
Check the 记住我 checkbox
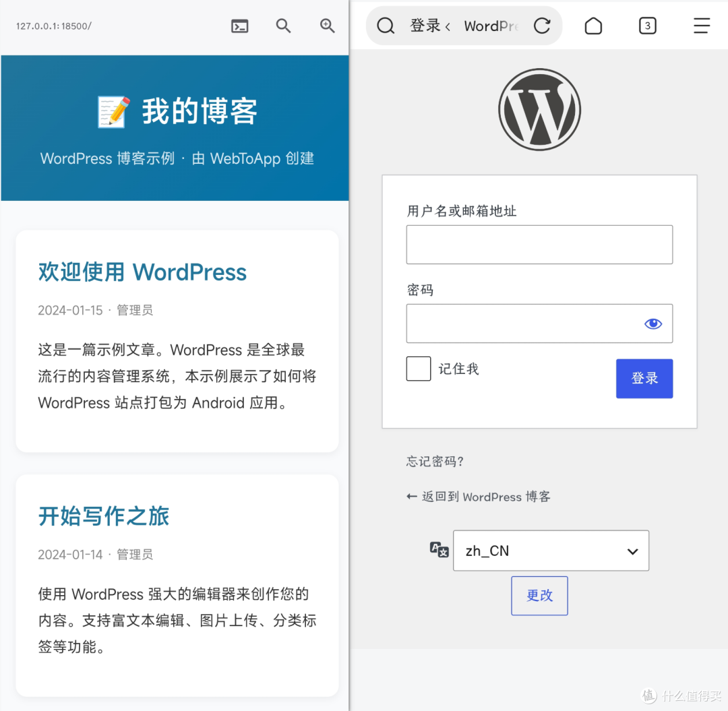tap(419, 369)
